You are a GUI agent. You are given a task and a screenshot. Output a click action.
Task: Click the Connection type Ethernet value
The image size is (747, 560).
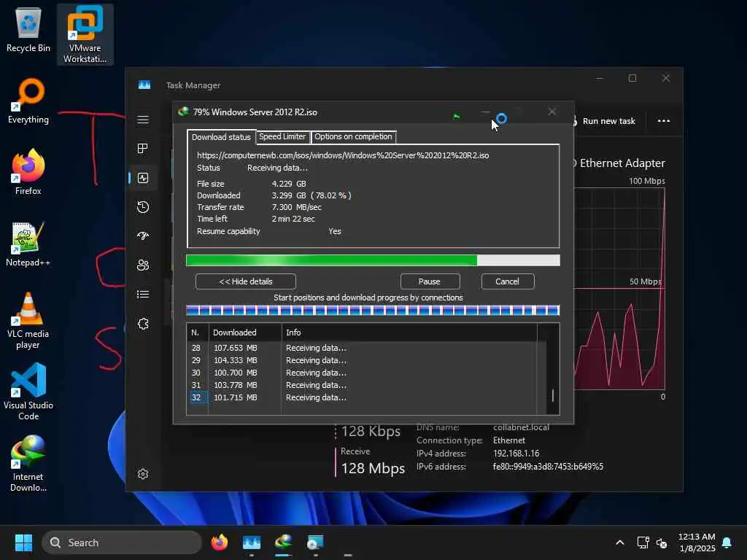tap(509, 440)
